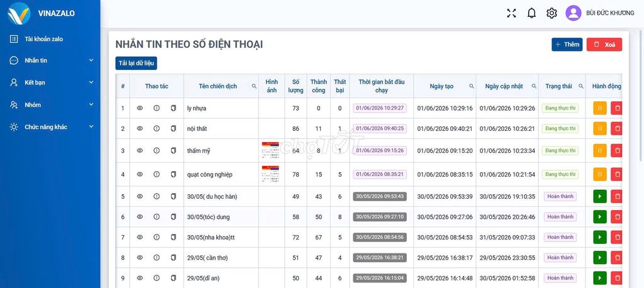Copy the '29/05( cần thơ)' campaign

174,258
